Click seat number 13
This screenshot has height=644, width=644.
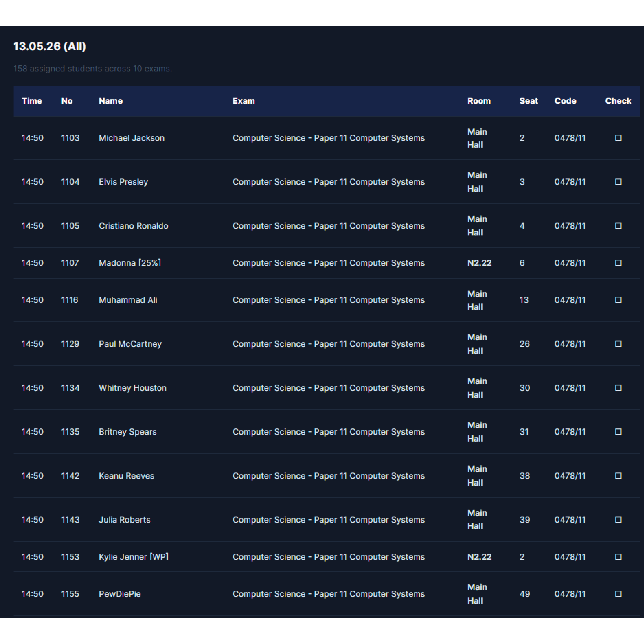524,300
